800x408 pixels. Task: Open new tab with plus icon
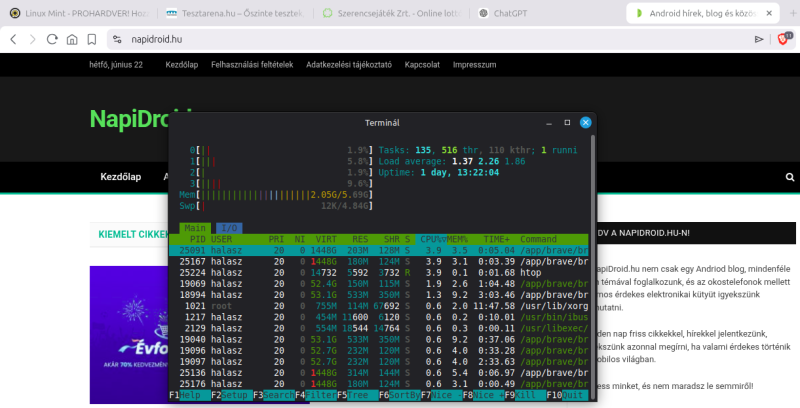click(x=792, y=13)
